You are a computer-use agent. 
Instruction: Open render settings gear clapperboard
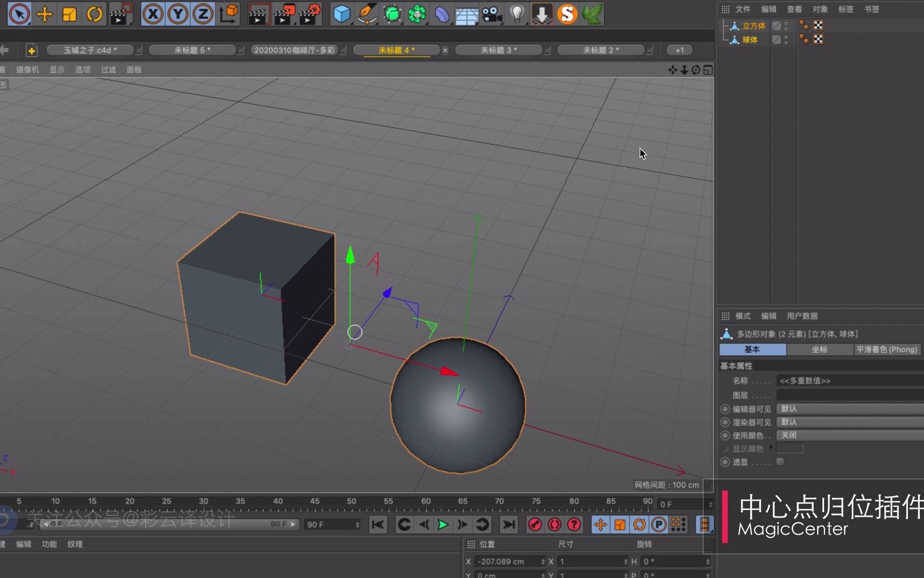click(x=310, y=14)
